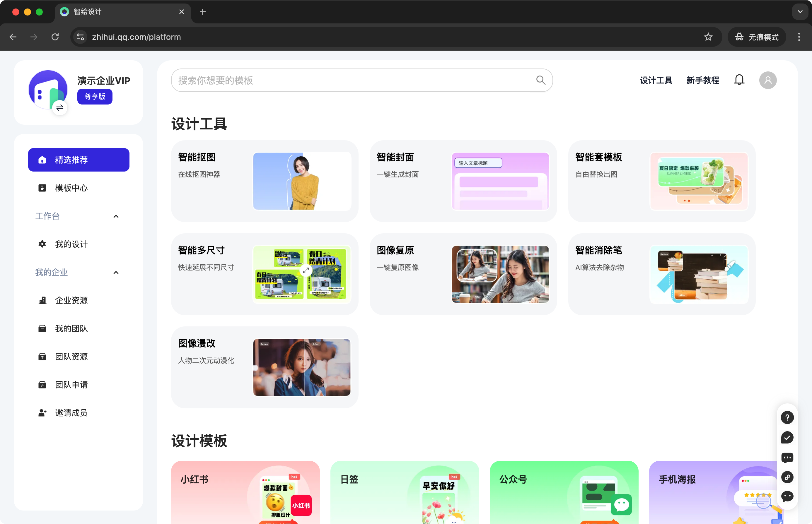Viewport: 812px width, 524px height.
Task: Click the switch account arrows icon
Action: pos(60,108)
